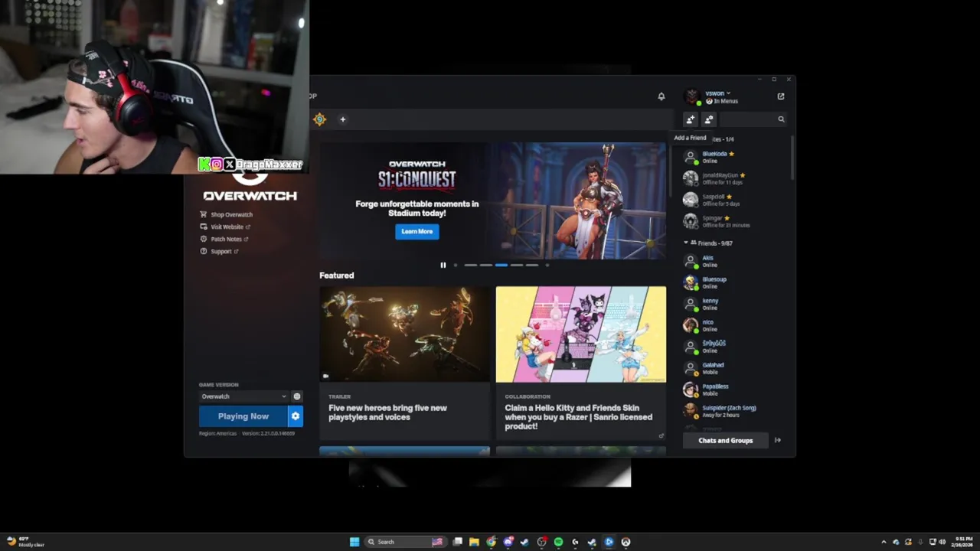The height and width of the screenshot is (551, 980).
Task: Open File Explorer from taskbar
Action: (474, 542)
